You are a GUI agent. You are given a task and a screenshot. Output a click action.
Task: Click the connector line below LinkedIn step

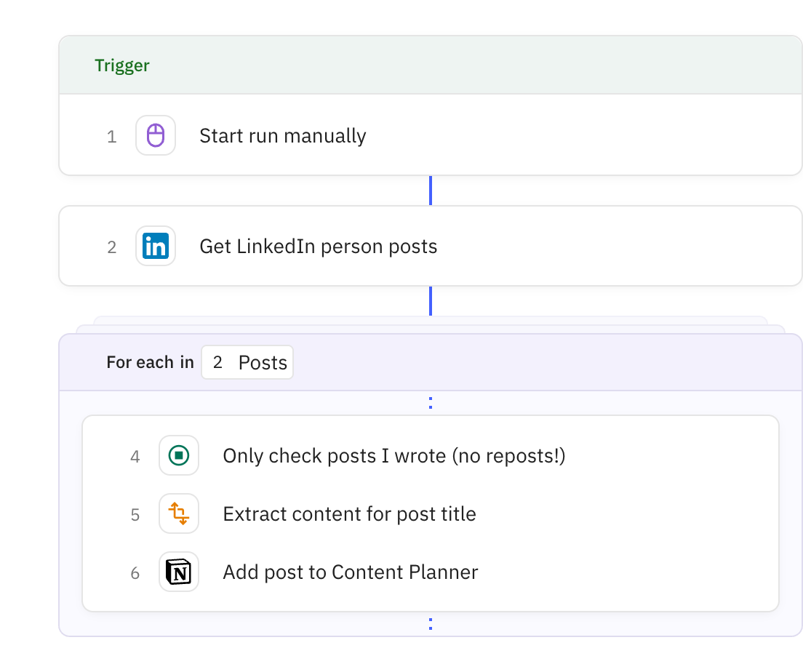(x=431, y=300)
